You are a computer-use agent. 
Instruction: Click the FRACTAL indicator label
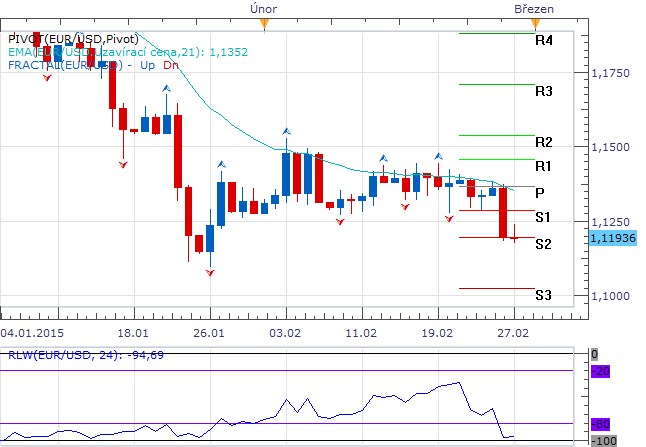[92, 65]
